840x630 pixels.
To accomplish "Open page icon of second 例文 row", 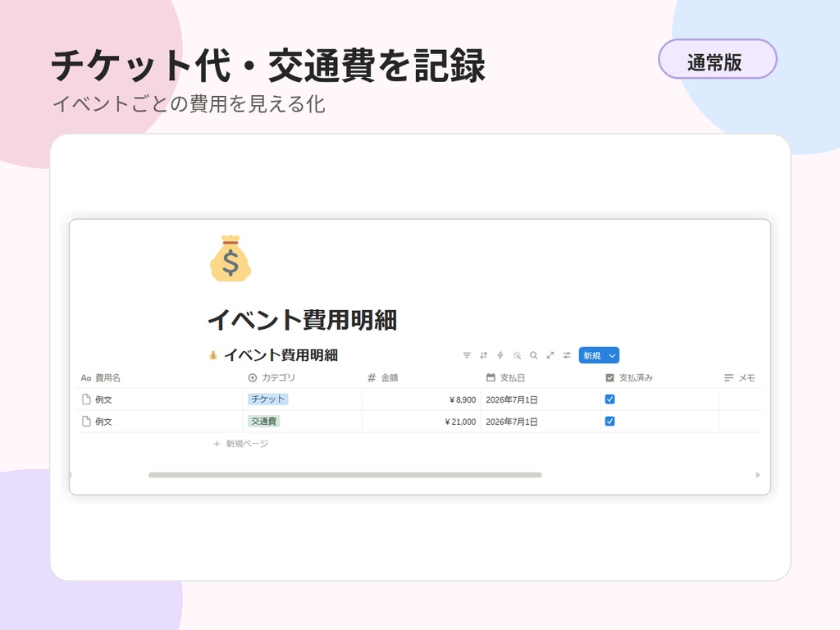I will pyautogui.click(x=86, y=421).
